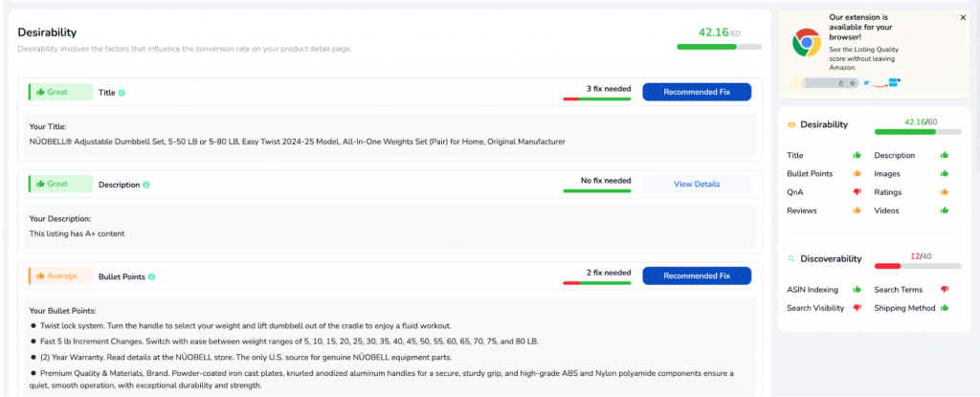Click Ratings orange thumb icon
Screen dimensions: 980x397
(x=945, y=192)
